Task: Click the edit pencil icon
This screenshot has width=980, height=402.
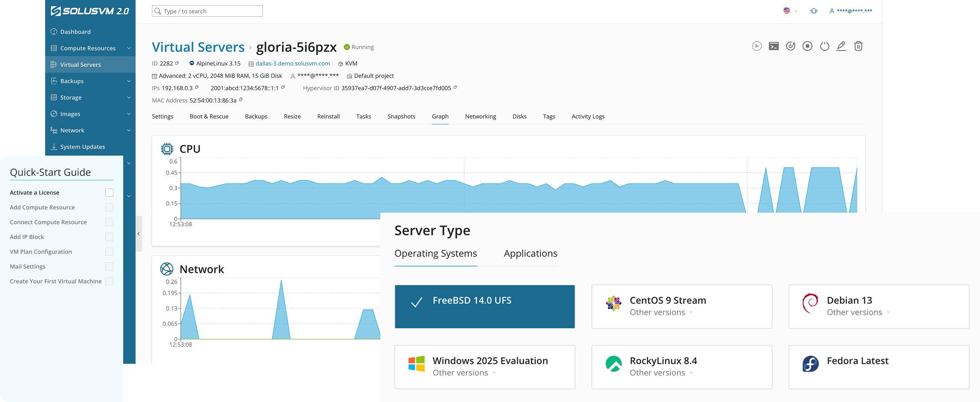Action: click(x=841, y=46)
